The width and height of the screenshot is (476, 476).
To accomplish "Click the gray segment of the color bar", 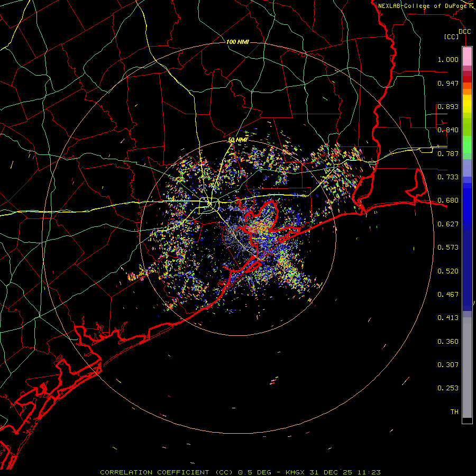I will point(467,368).
